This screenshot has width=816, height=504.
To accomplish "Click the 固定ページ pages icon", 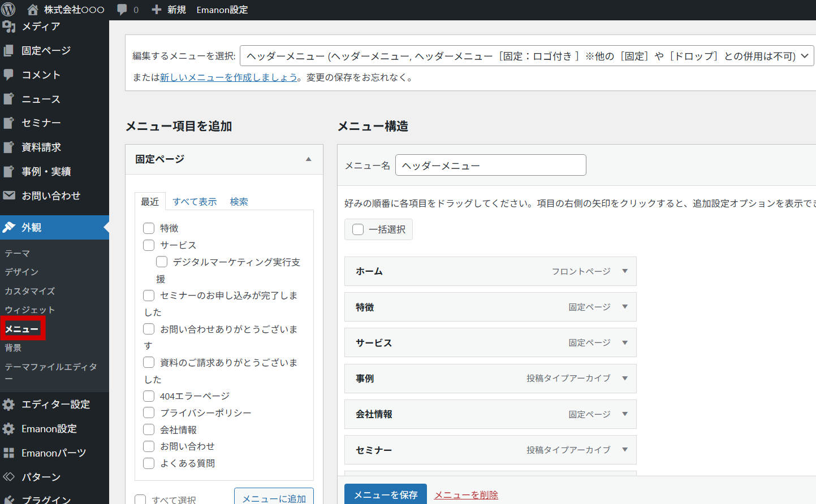I will coord(8,51).
